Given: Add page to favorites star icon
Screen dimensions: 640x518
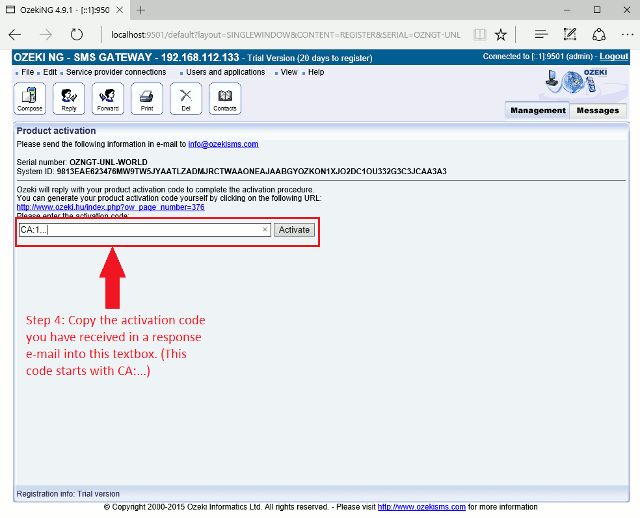Looking at the screenshot, I should [500, 35].
